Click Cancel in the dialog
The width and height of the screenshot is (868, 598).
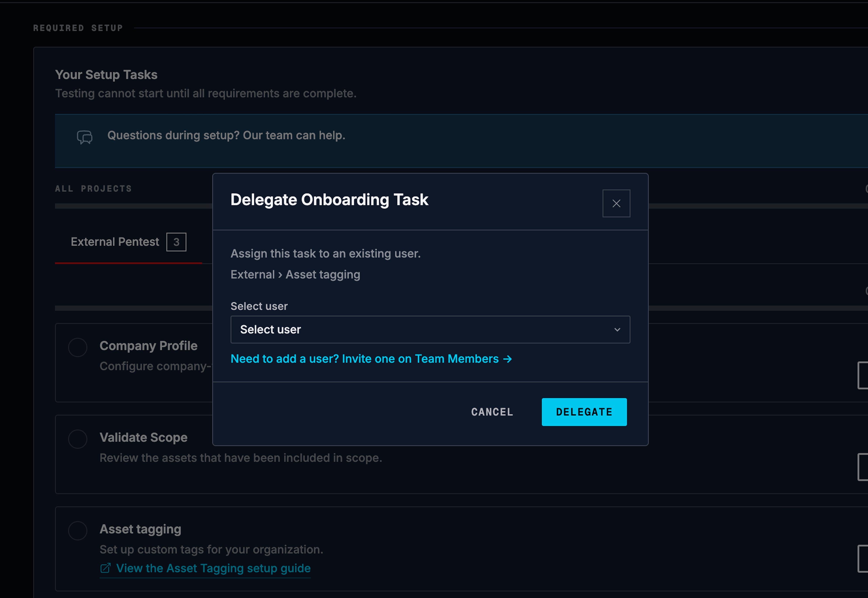(492, 412)
